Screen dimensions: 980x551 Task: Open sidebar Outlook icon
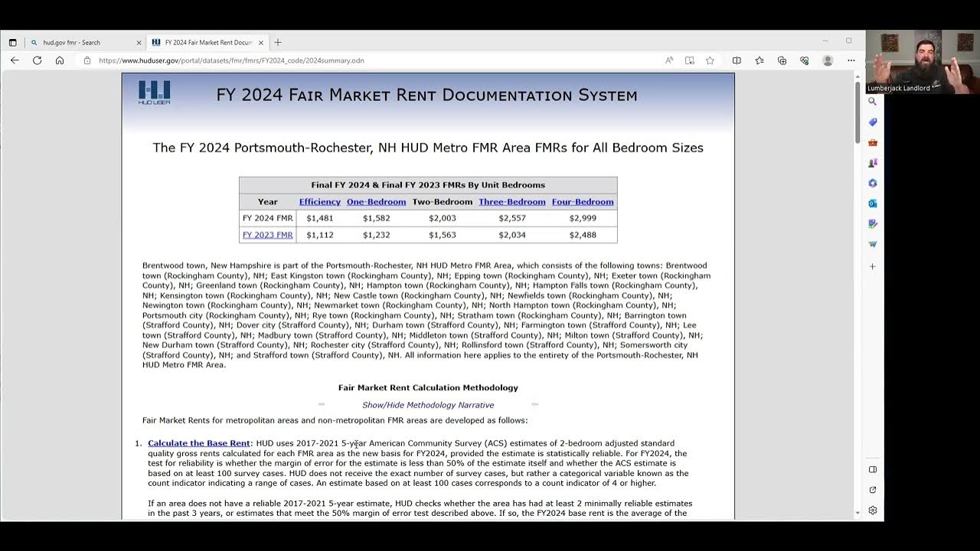872,204
